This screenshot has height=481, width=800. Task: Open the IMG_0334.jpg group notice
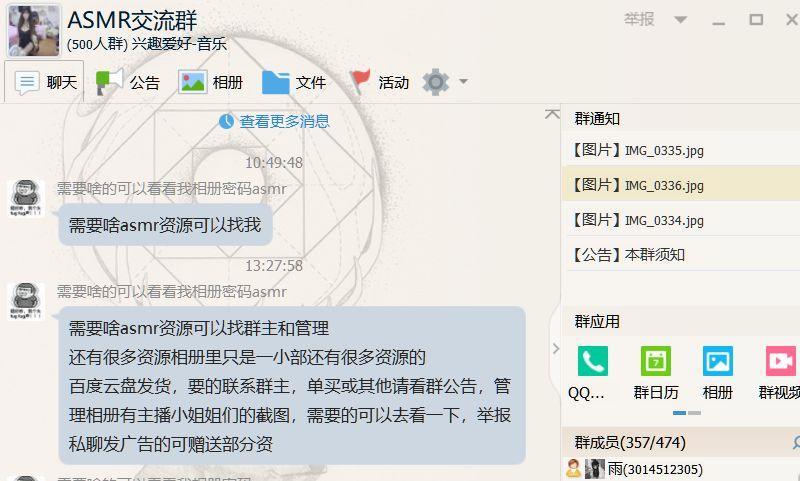click(681, 220)
